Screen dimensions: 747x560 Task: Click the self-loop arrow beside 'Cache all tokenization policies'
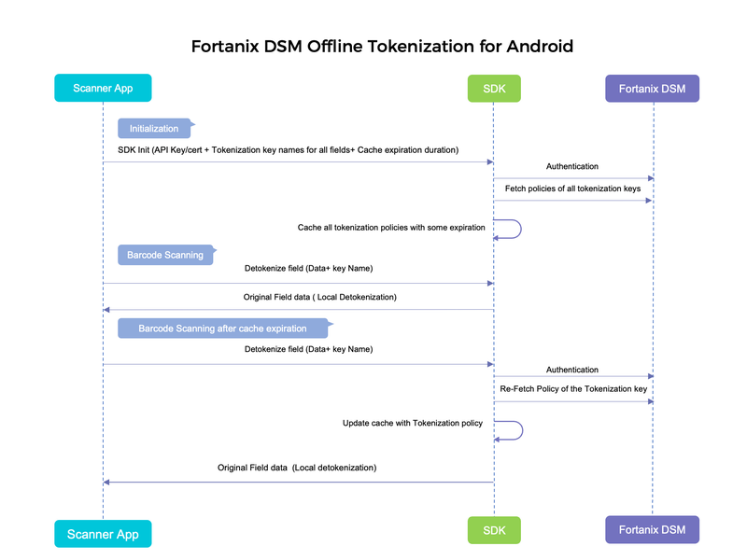507,229
